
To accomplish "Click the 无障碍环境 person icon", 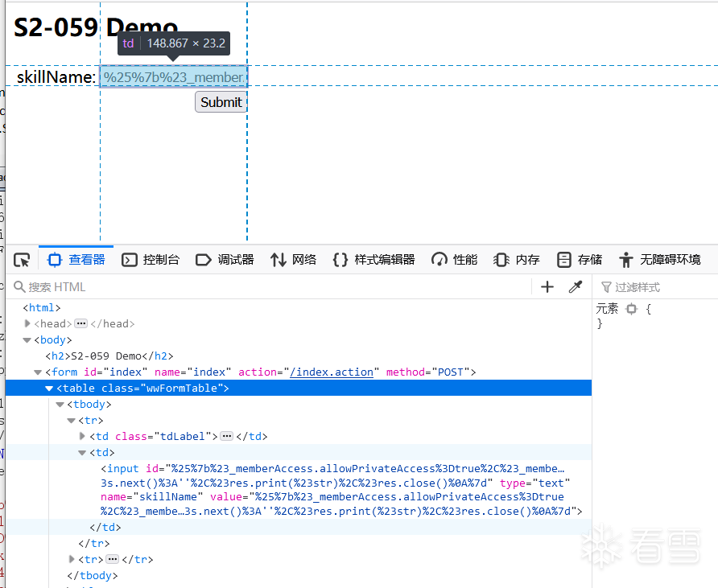I will coord(626,260).
